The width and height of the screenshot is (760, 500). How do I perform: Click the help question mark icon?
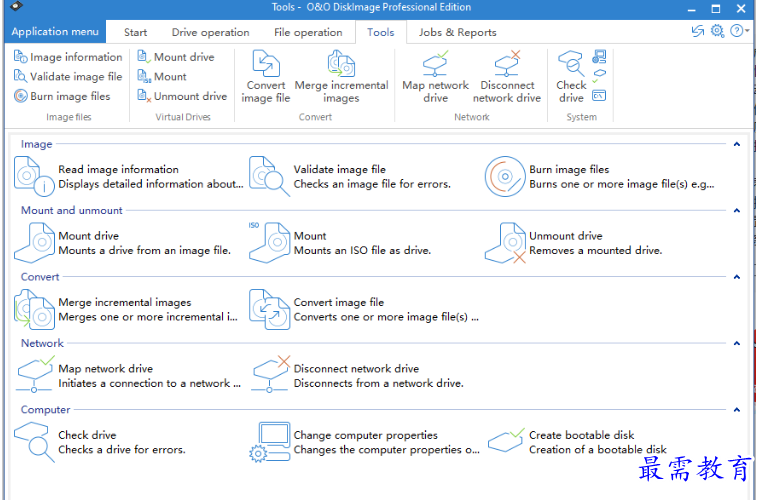(x=736, y=31)
